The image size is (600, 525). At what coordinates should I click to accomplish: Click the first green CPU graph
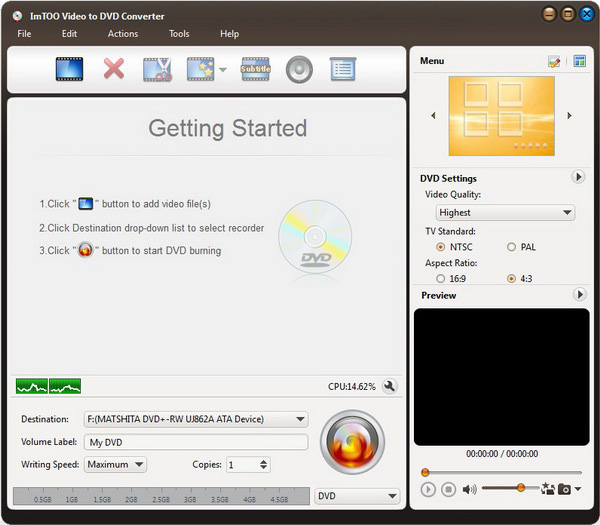coord(32,386)
